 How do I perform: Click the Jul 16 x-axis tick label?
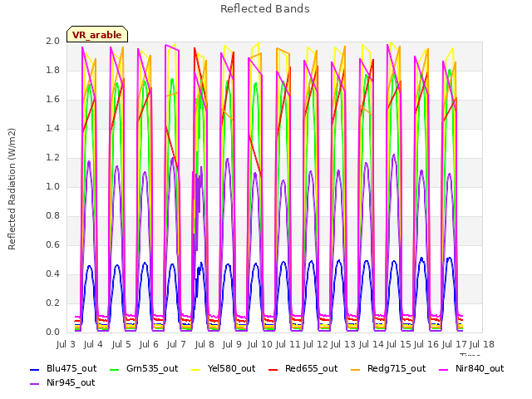coord(426,344)
